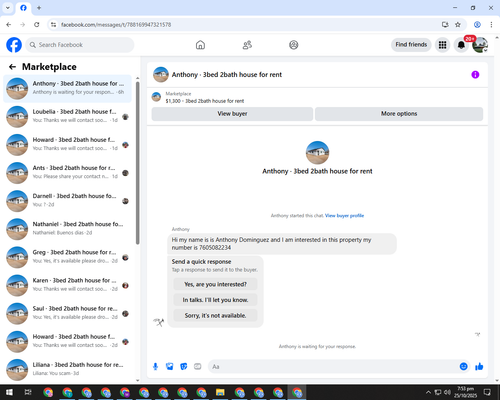The height and width of the screenshot is (400, 500).
Task: Open Nathaniel conversation in the list
Action: tap(67, 229)
